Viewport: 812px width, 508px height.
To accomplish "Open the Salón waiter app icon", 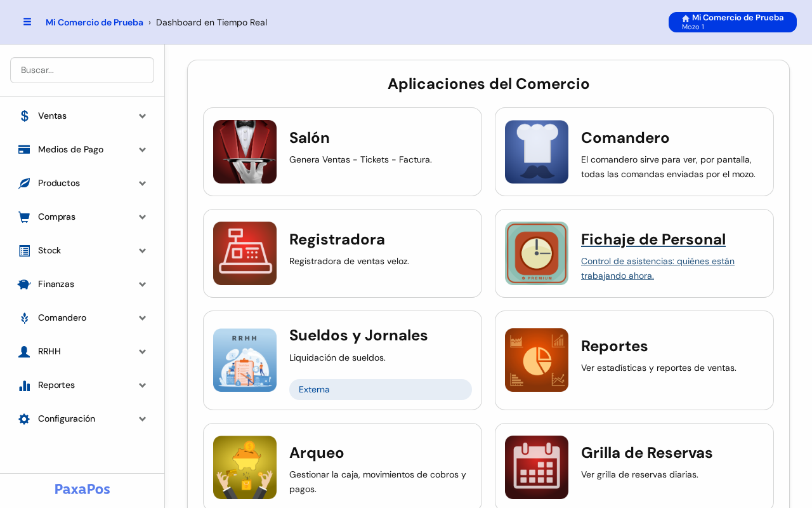I will (245, 152).
